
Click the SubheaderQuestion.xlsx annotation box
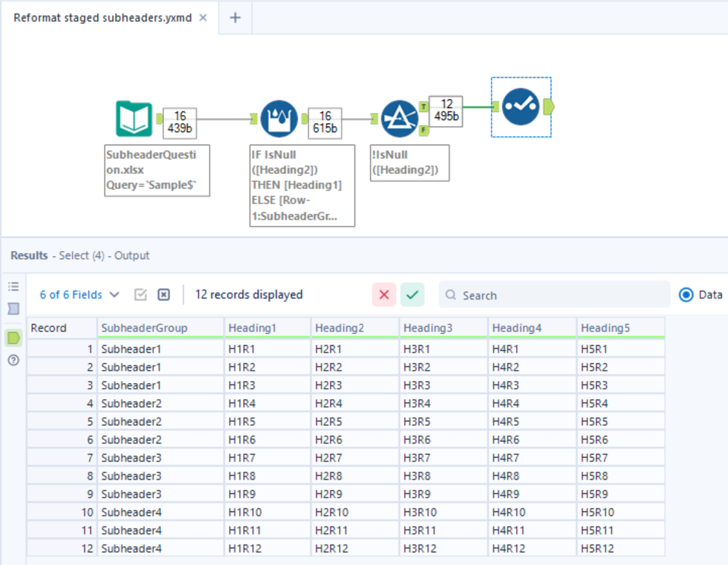(157, 170)
